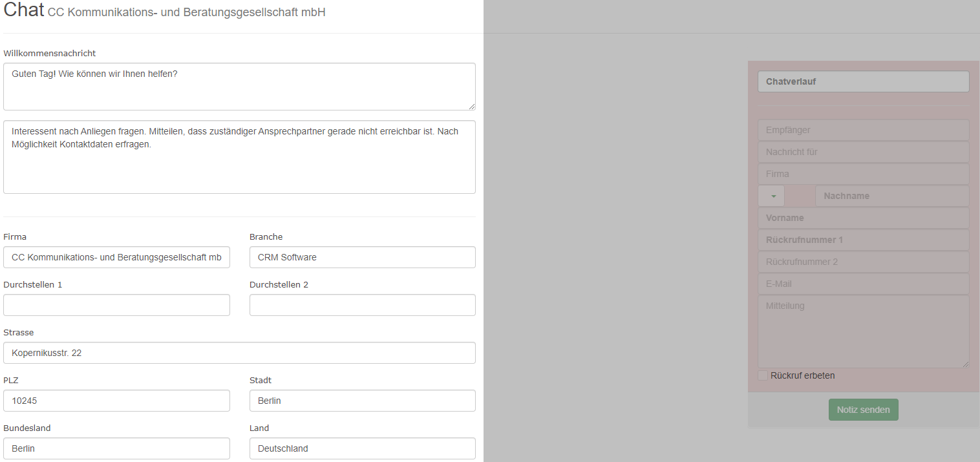
Task: Select the Firma input field
Action: [x=116, y=257]
